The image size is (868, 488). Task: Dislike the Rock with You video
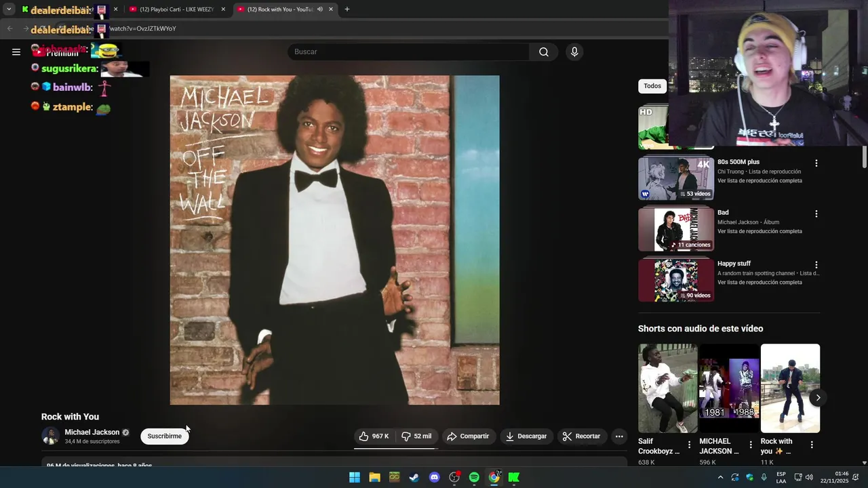416,436
